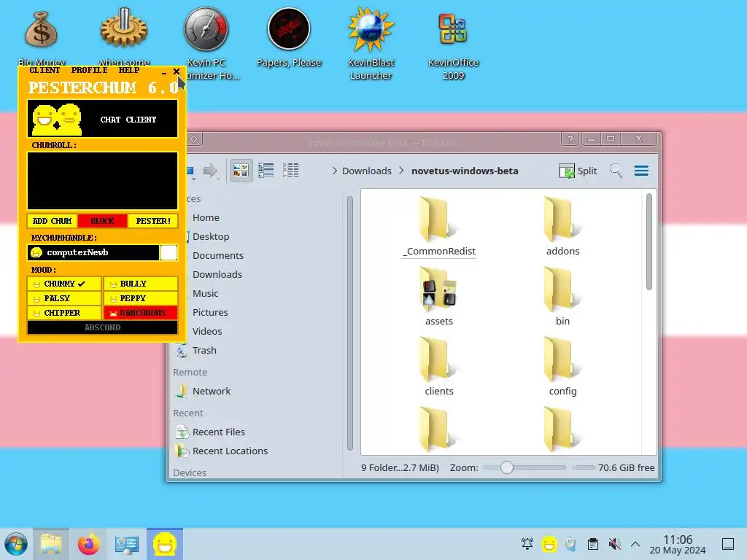Click the Dolphin zoom slider handle
This screenshot has height=560, width=747.
(x=507, y=467)
